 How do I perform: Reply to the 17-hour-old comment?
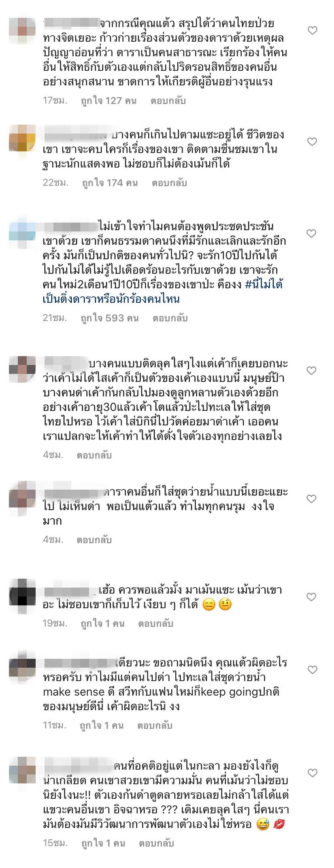point(168,101)
